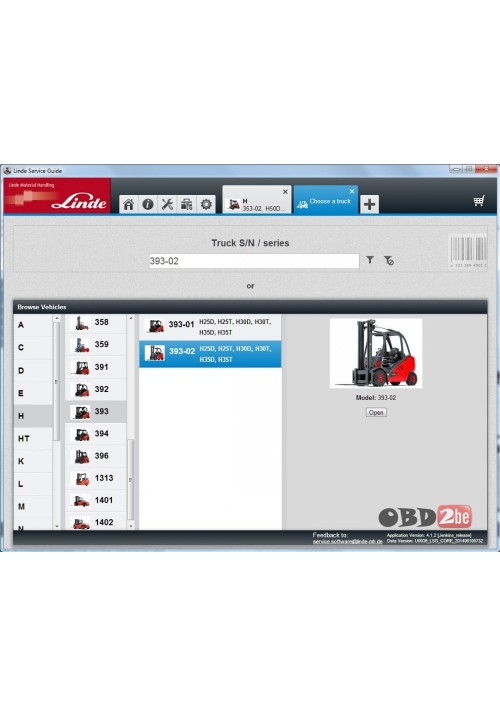500x717 pixels.
Task: Open the settings gear icon
Action: coord(206,204)
